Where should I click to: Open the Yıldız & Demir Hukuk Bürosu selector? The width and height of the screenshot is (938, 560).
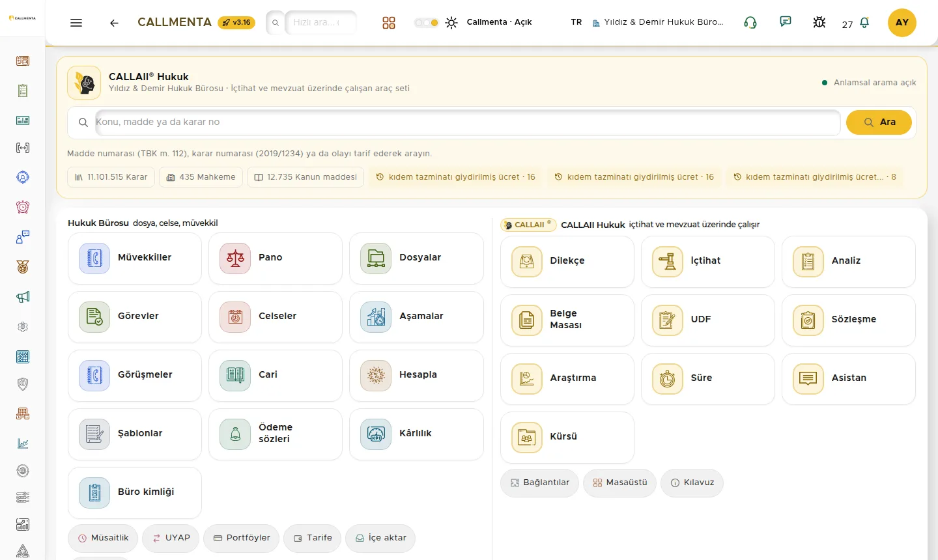point(658,22)
